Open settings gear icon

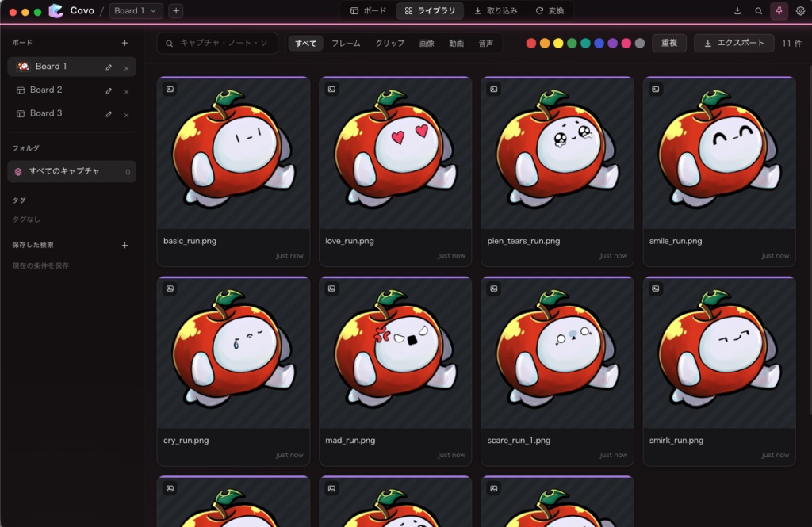800,11
